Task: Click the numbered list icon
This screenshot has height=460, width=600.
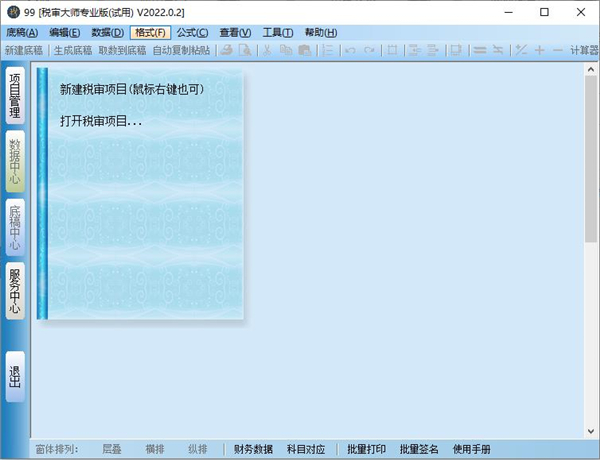Action: 328,50
